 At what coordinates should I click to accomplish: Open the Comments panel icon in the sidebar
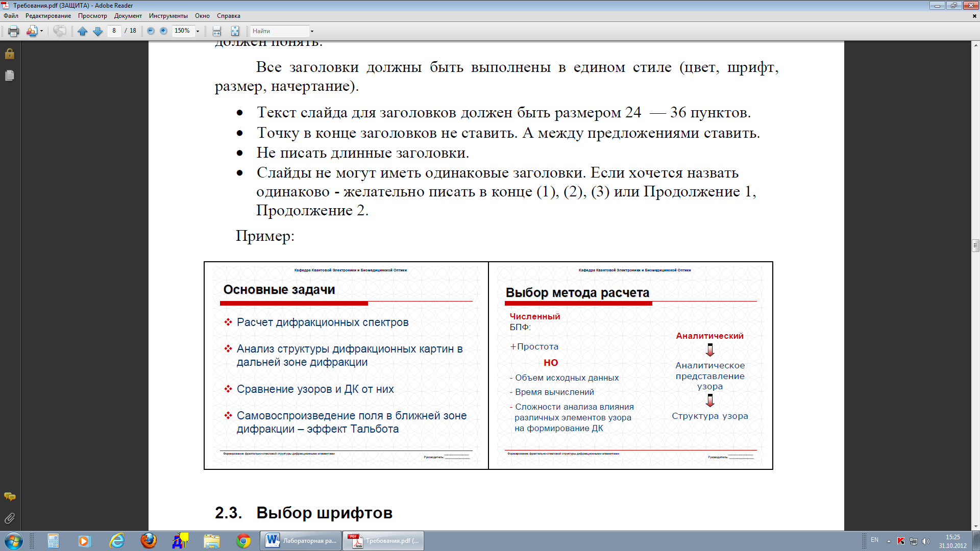10,496
